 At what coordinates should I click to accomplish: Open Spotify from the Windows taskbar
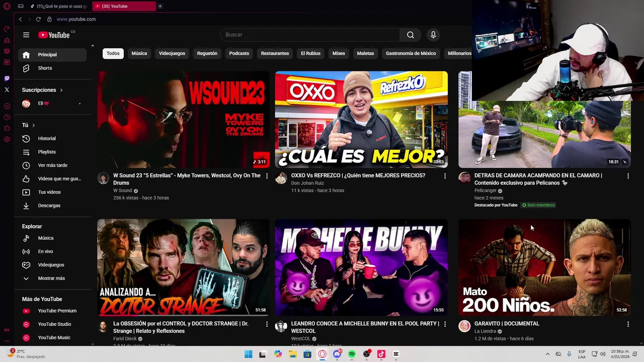(352, 354)
